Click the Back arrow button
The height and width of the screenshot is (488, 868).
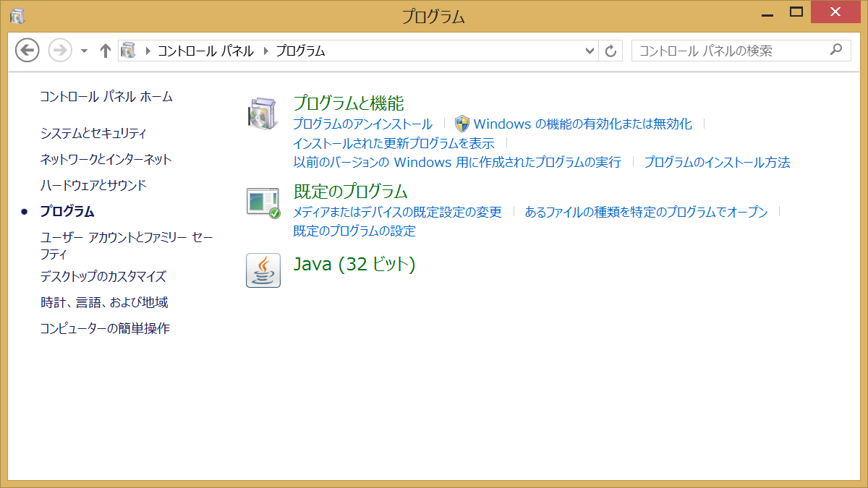(27, 51)
